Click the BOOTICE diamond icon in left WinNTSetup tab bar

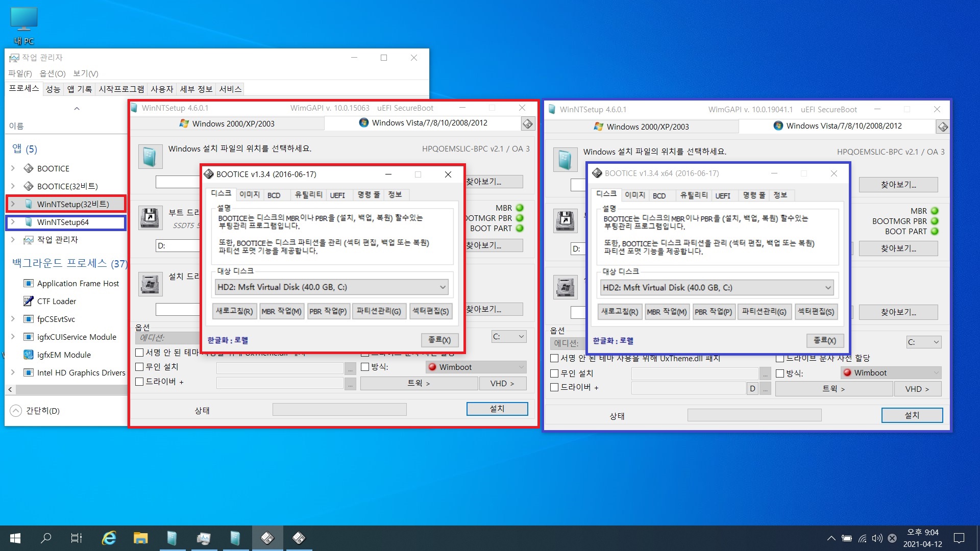(x=528, y=123)
